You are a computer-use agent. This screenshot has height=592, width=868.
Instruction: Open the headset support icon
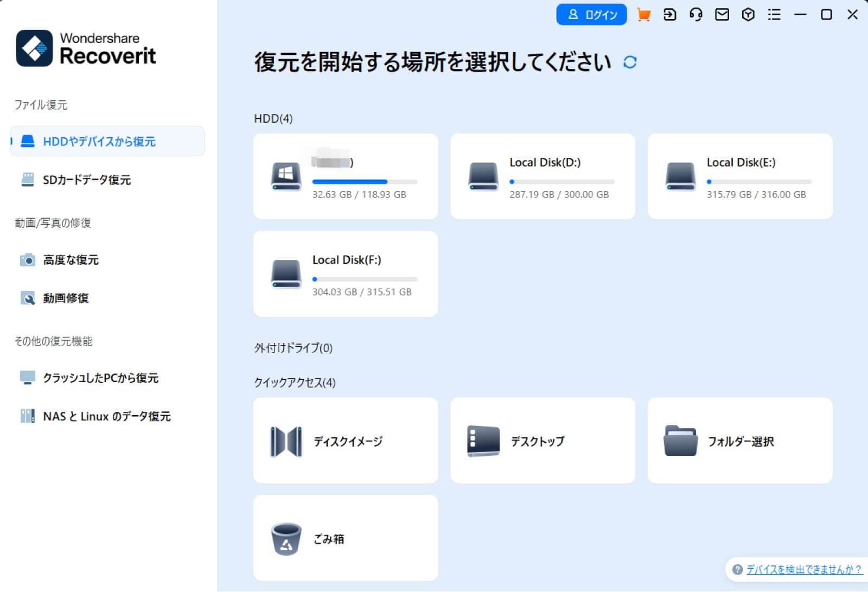(696, 15)
